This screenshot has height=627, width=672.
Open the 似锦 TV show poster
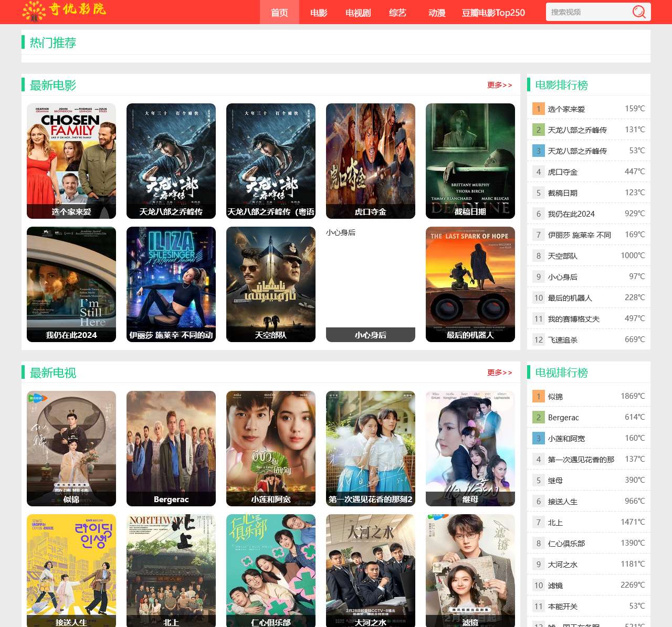[x=71, y=448]
